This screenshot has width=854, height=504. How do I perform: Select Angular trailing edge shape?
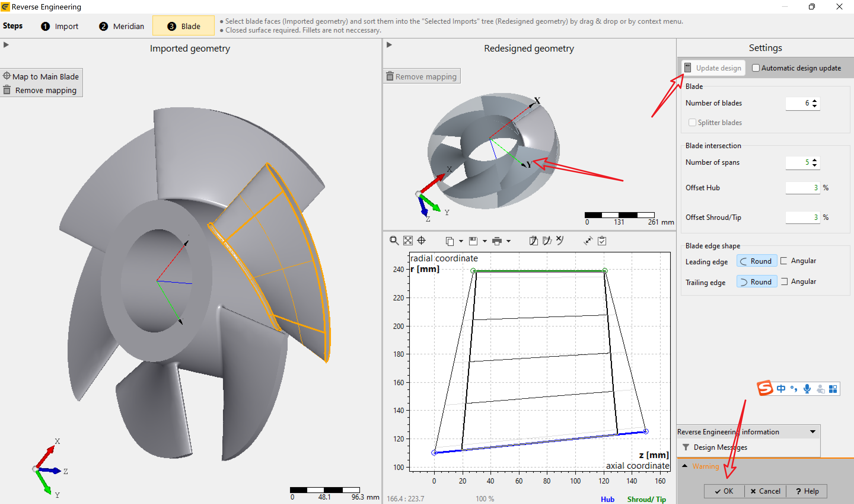click(x=798, y=281)
